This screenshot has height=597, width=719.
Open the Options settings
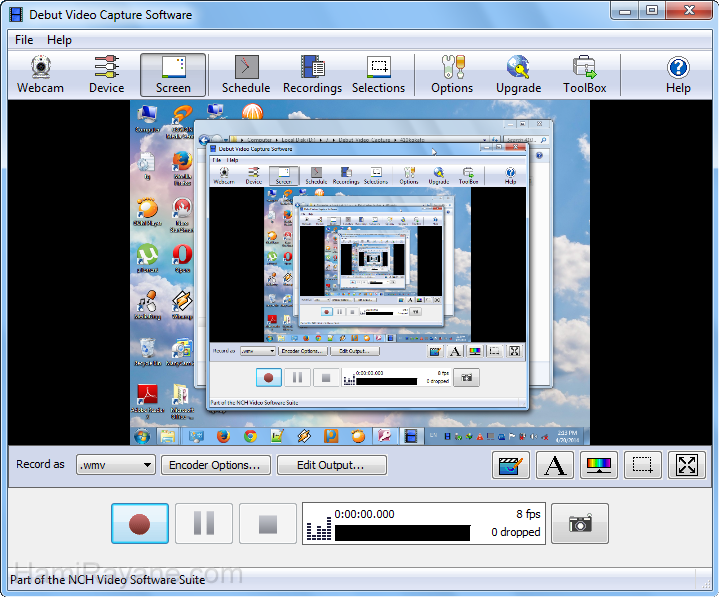[x=452, y=75]
